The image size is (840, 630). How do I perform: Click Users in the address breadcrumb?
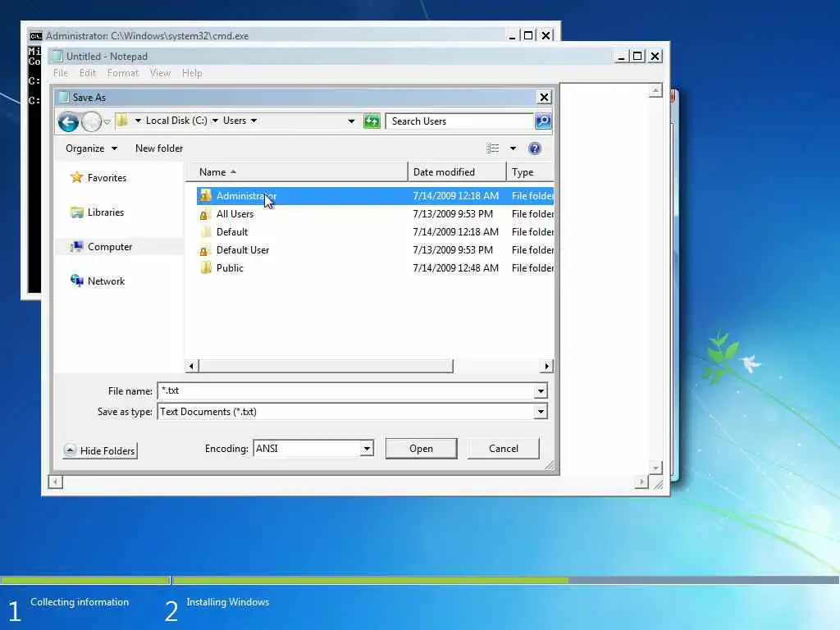click(x=235, y=121)
